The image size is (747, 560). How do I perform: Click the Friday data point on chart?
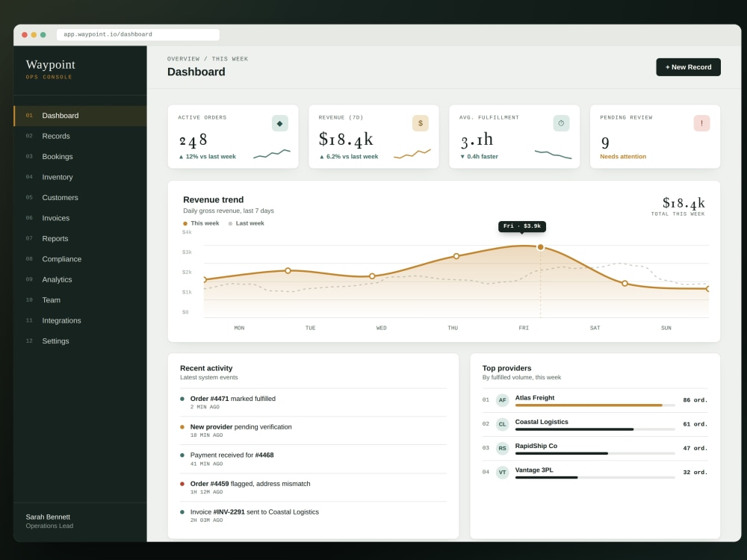click(x=540, y=247)
